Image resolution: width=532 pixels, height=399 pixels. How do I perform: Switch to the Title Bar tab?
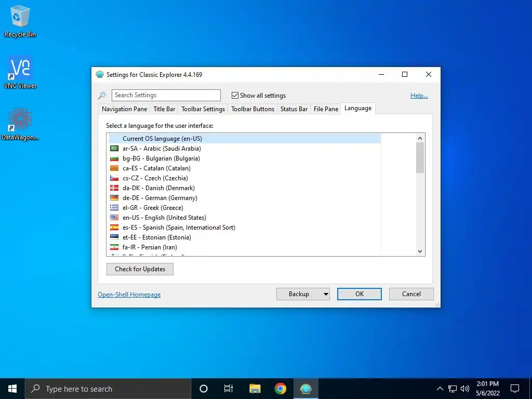[164, 109]
